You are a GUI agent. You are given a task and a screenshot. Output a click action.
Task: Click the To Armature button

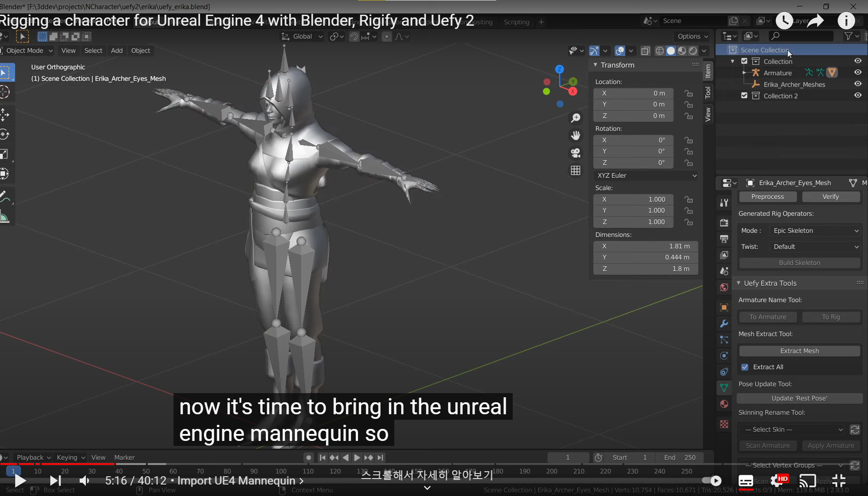click(768, 317)
